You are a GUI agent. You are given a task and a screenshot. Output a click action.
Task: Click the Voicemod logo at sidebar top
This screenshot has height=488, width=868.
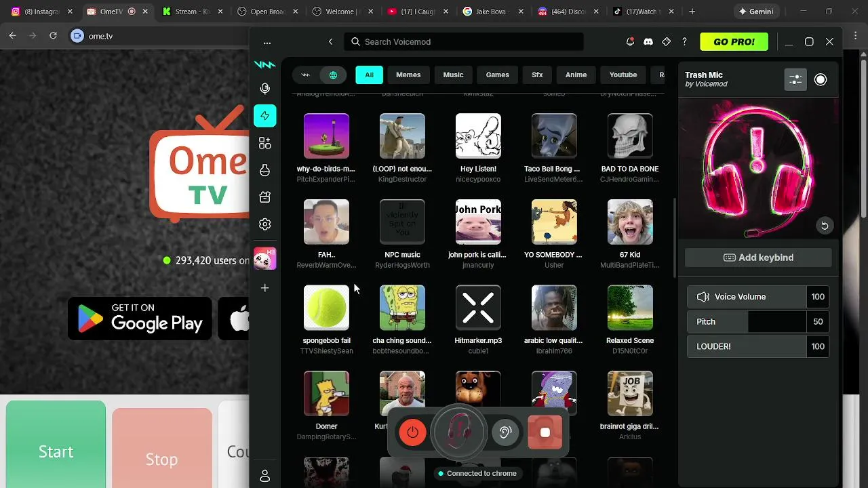click(264, 65)
